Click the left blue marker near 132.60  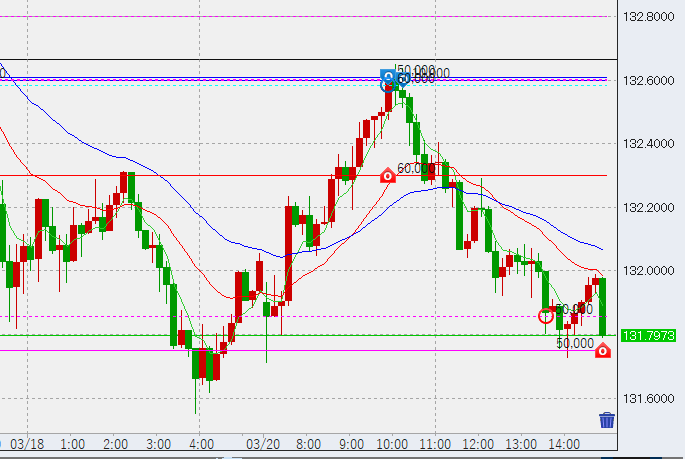pyautogui.click(x=388, y=77)
